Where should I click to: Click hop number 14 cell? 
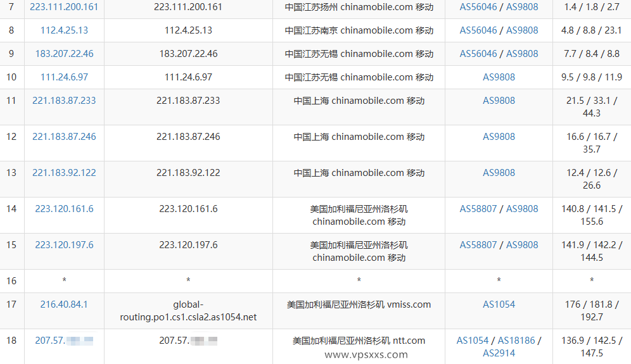click(x=11, y=215)
